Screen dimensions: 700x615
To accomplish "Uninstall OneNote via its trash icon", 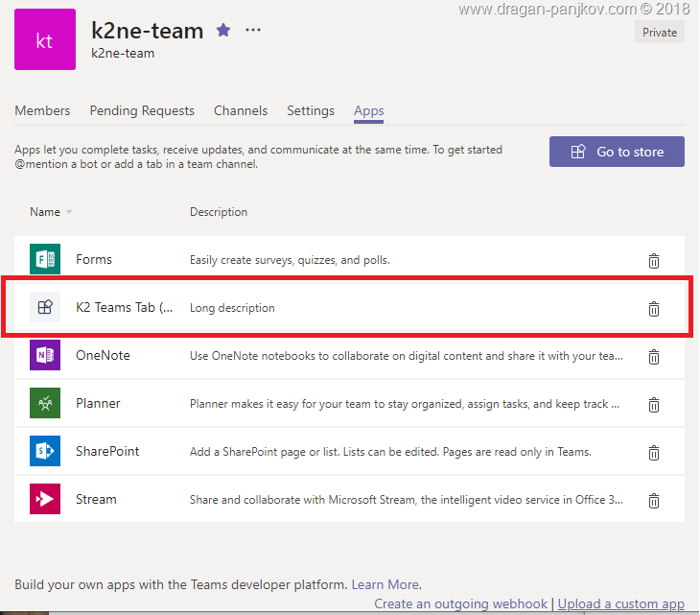I will pyautogui.click(x=654, y=357).
